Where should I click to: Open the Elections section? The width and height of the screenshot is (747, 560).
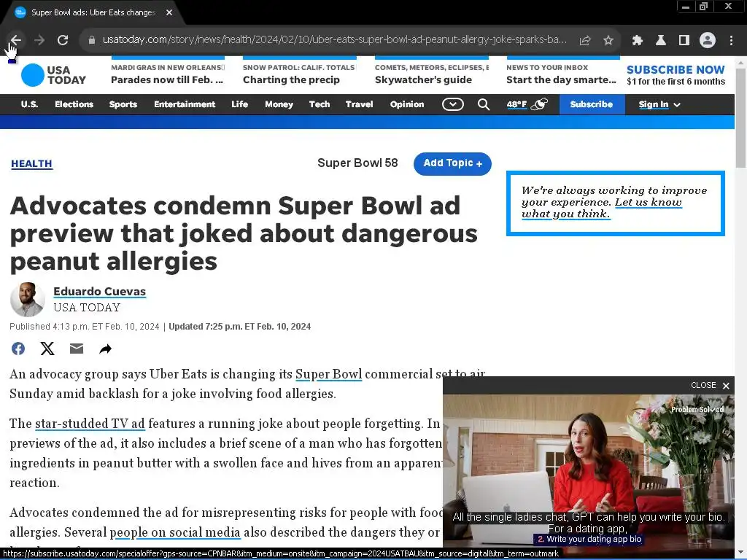tap(74, 104)
